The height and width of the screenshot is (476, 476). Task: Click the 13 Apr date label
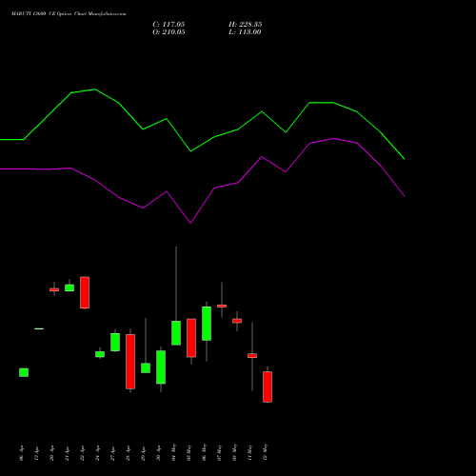[37, 453]
